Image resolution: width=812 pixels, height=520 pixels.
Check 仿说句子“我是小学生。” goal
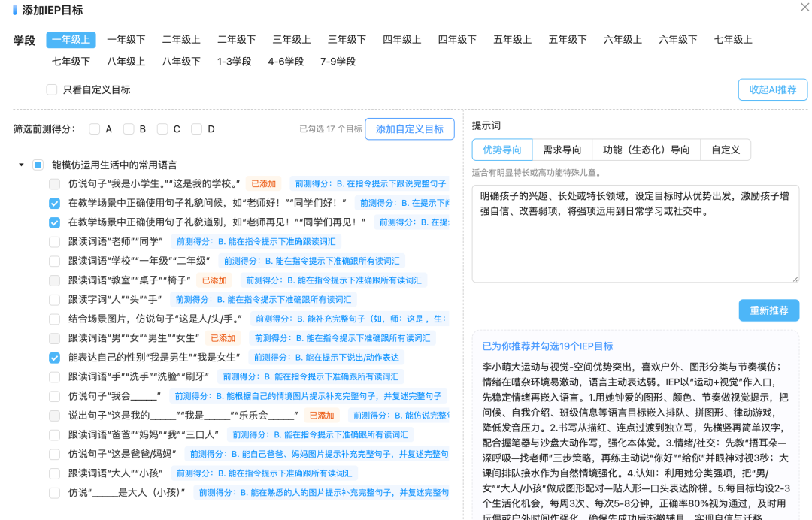pyautogui.click(x=54, y=183)
